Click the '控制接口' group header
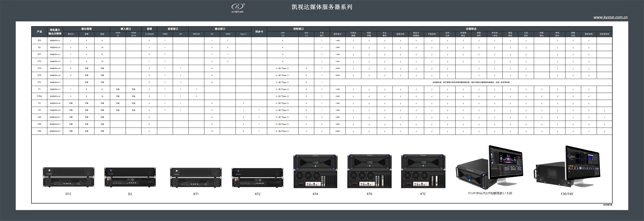Viewport: 644px width, 221px height. tap(298, 29)
